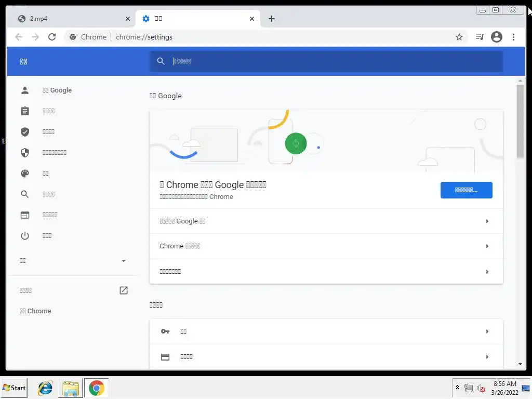Open the Windows Start menu
The width and height of the screenshot is (532, 399).
tap(14, 388)
